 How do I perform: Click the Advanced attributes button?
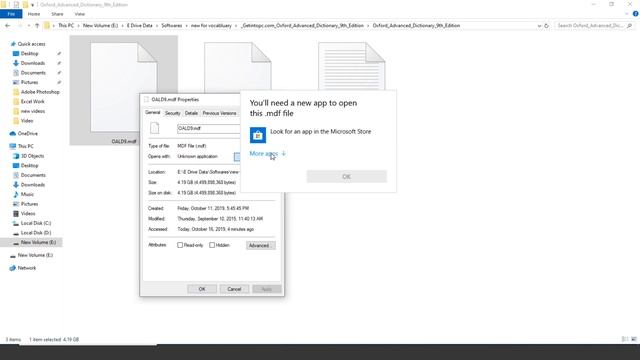tap(260, 245)
